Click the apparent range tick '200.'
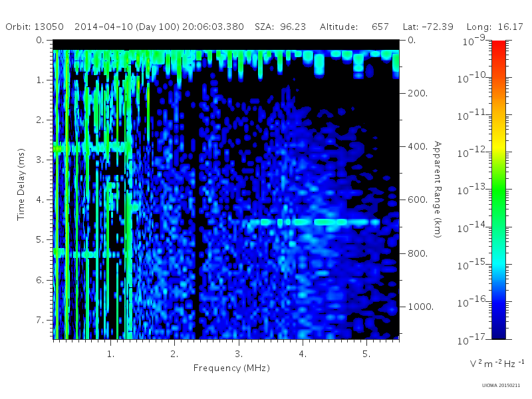The width and height of the screenshot is (532, 399). pyautogui.click(x=418, y=93)
